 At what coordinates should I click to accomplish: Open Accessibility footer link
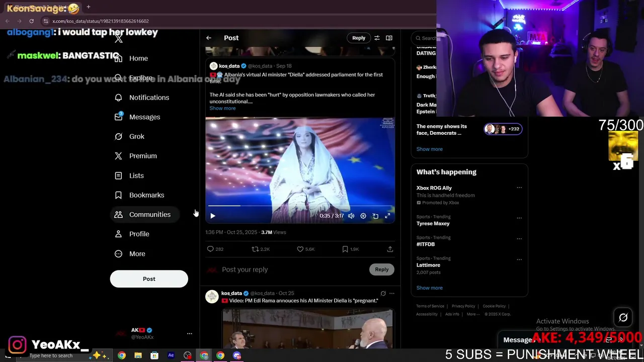coord(427,314)
